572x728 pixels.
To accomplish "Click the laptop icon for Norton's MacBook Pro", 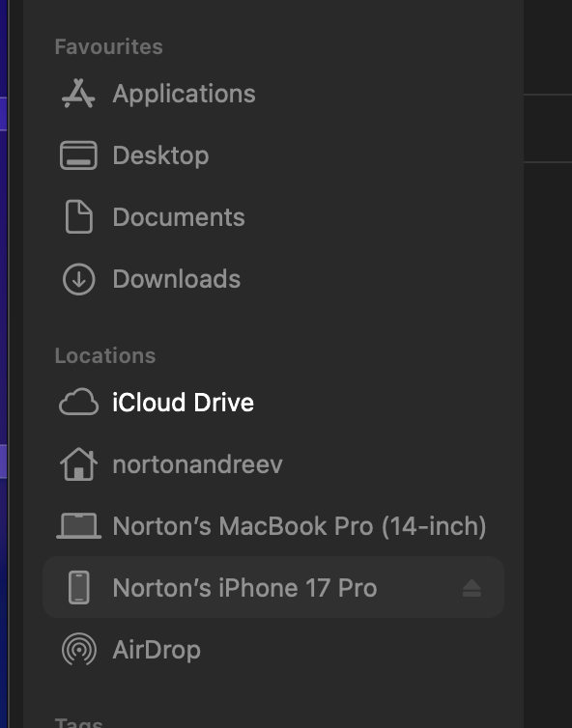I will (x=78, y=525).
